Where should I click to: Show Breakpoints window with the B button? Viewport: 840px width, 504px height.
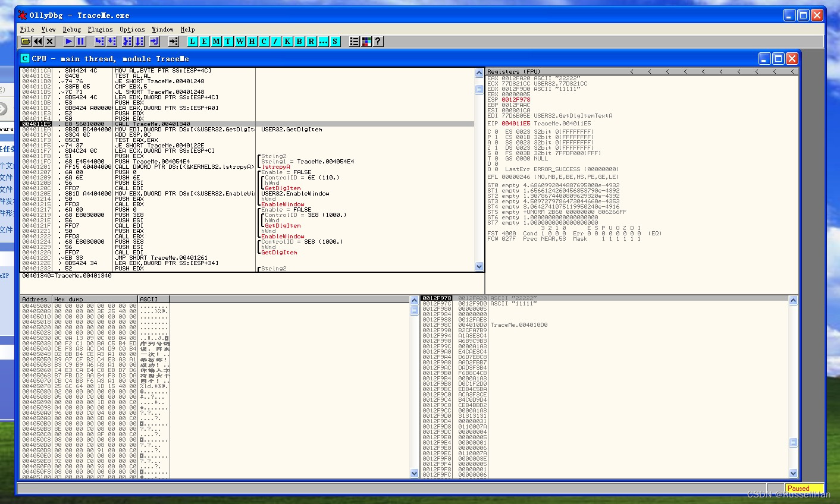point(299,42)
